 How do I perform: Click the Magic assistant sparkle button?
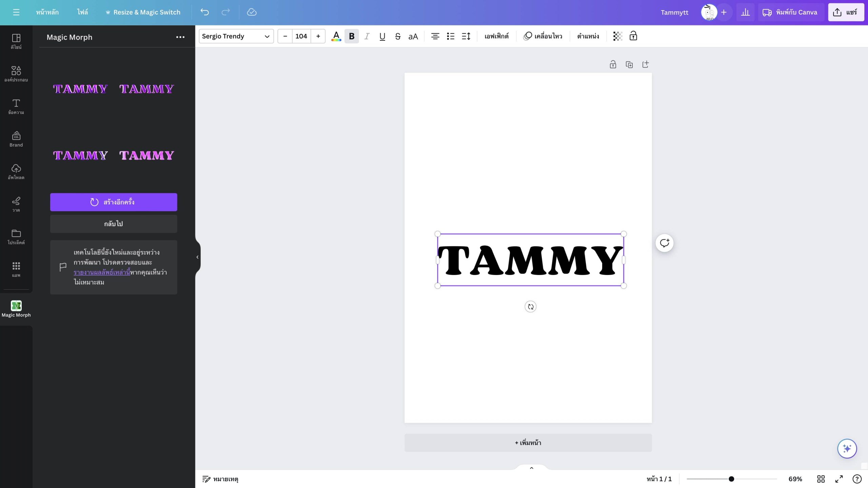pos(847,448)
